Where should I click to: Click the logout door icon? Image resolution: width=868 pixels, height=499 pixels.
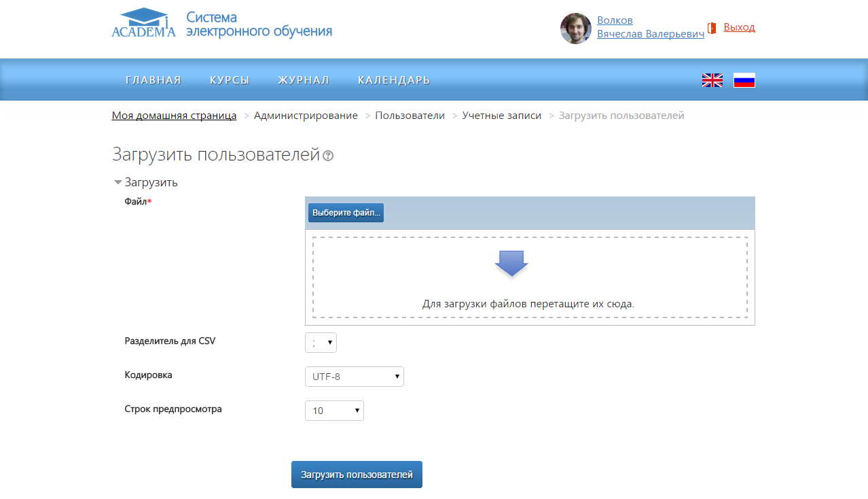(712, 28)
